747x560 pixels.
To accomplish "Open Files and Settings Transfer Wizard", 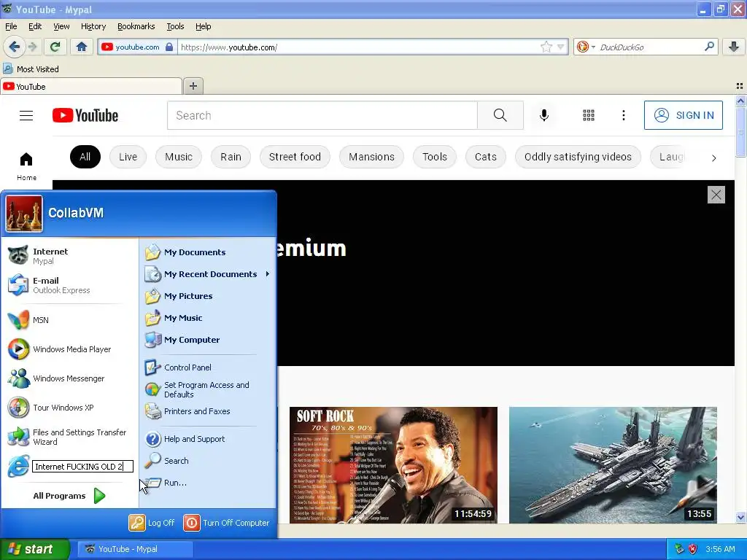I will click(x=70, y=437).
